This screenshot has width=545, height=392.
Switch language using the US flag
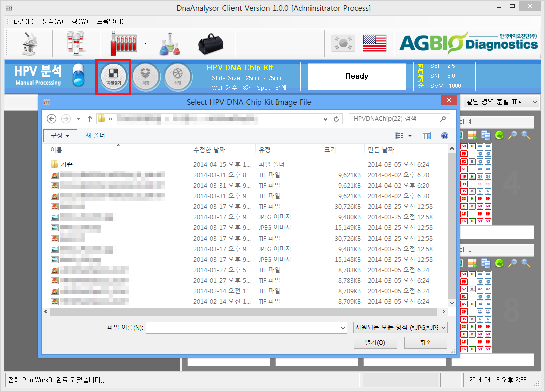pos(375,43)
